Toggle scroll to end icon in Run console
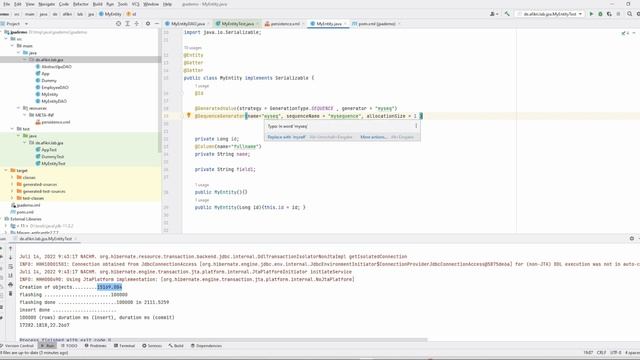640x360 pixels. tap(11, 276)
